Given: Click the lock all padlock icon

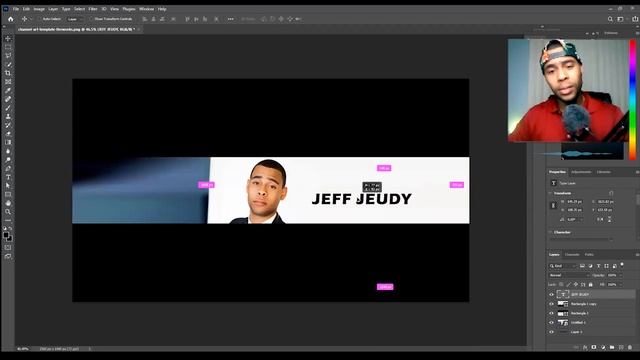Looking at the screenshot, I should coord(591,284).
